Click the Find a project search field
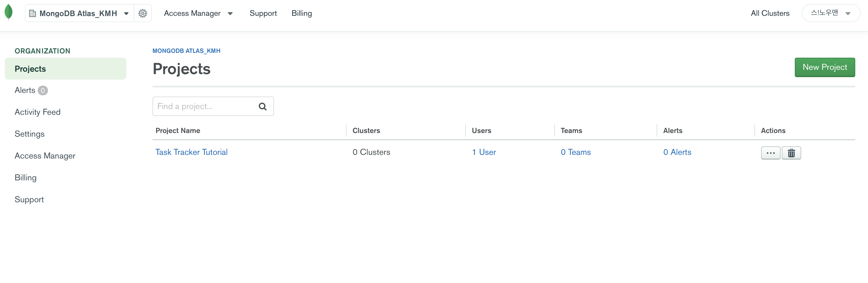Viewport: 868px width, 283px height. click(206, 107)
